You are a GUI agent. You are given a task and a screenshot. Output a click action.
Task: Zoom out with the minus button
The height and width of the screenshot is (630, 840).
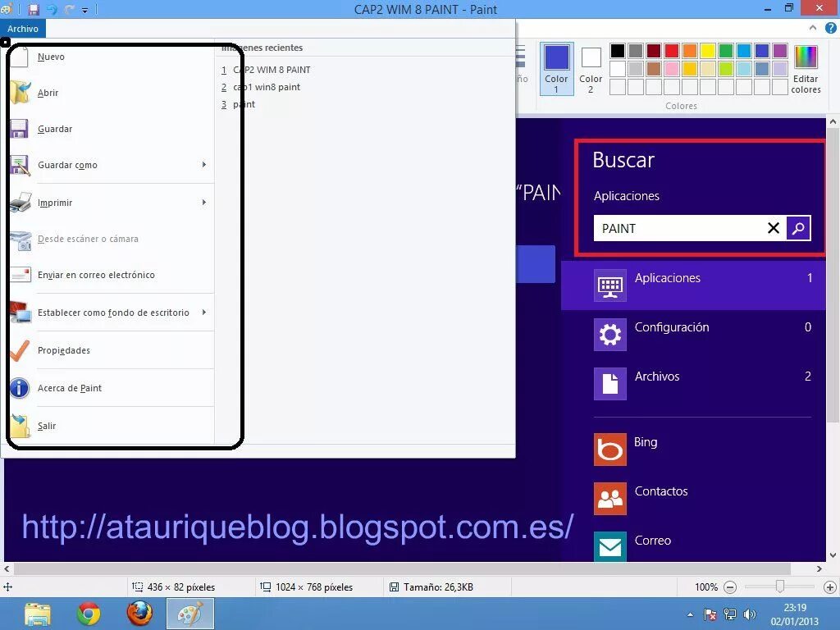[x=729, y=587]
